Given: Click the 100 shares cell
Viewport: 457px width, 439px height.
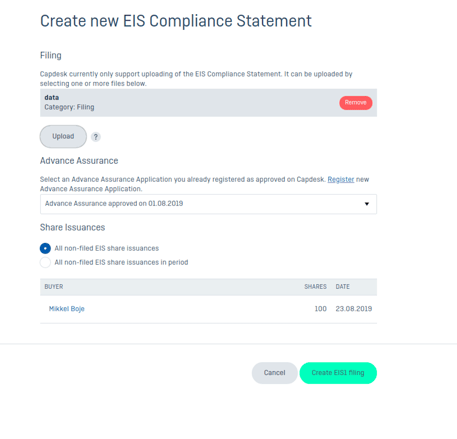Looking at the screenshot, I should pos(320,309).
